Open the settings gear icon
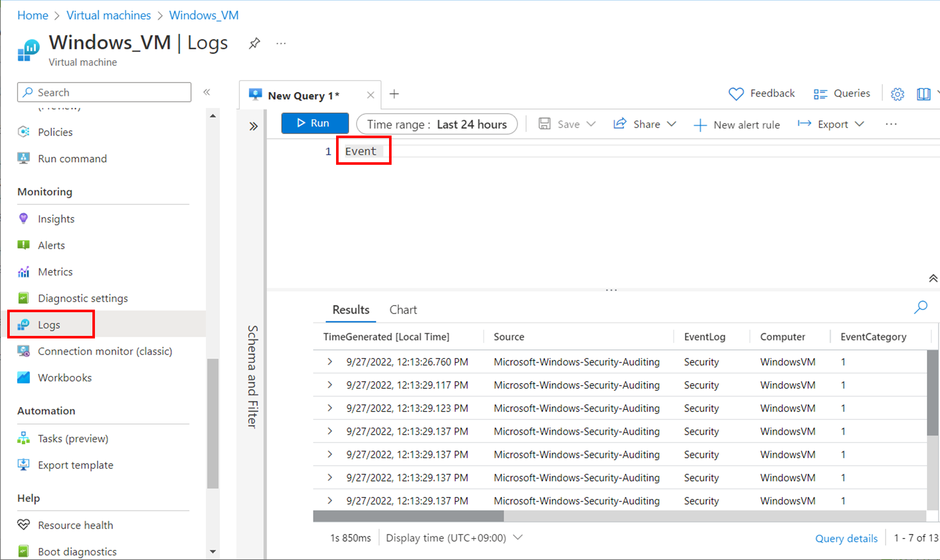The image size is (940, 560). 897,94
